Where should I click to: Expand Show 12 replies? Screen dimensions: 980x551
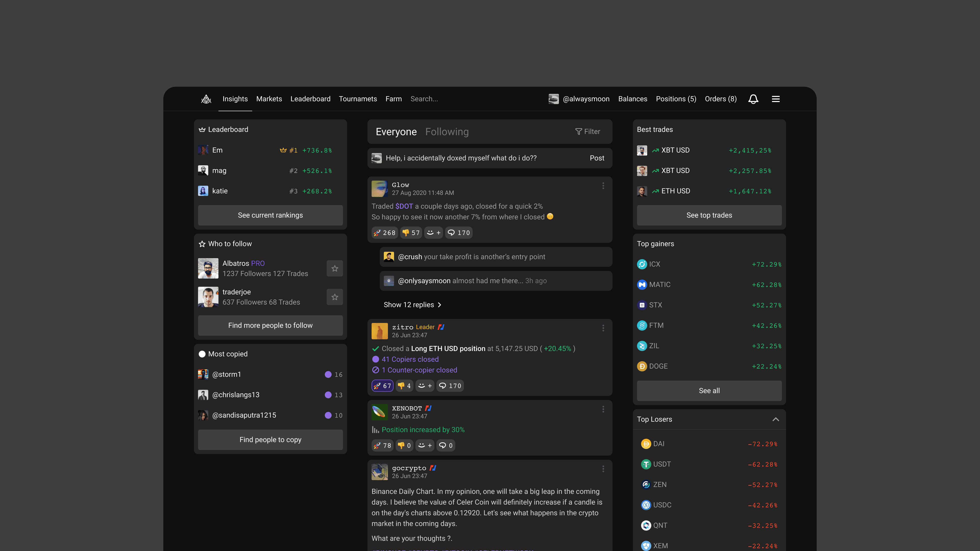coord(413,305)
